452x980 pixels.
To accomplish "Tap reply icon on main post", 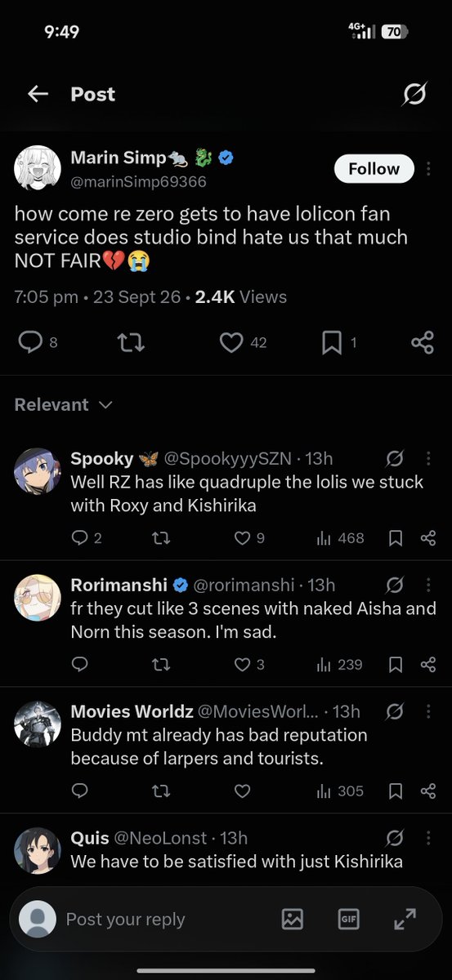I will [x=30, y=343].
